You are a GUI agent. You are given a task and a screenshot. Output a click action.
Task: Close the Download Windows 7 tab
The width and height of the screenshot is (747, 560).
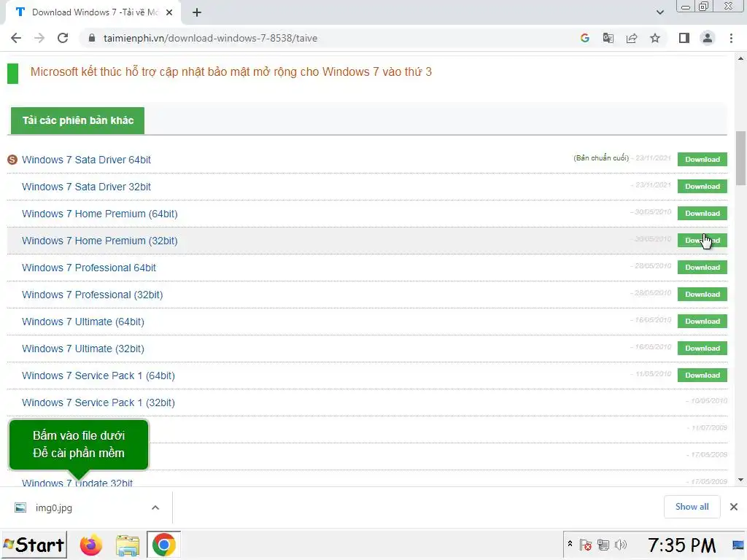point(169,12)
